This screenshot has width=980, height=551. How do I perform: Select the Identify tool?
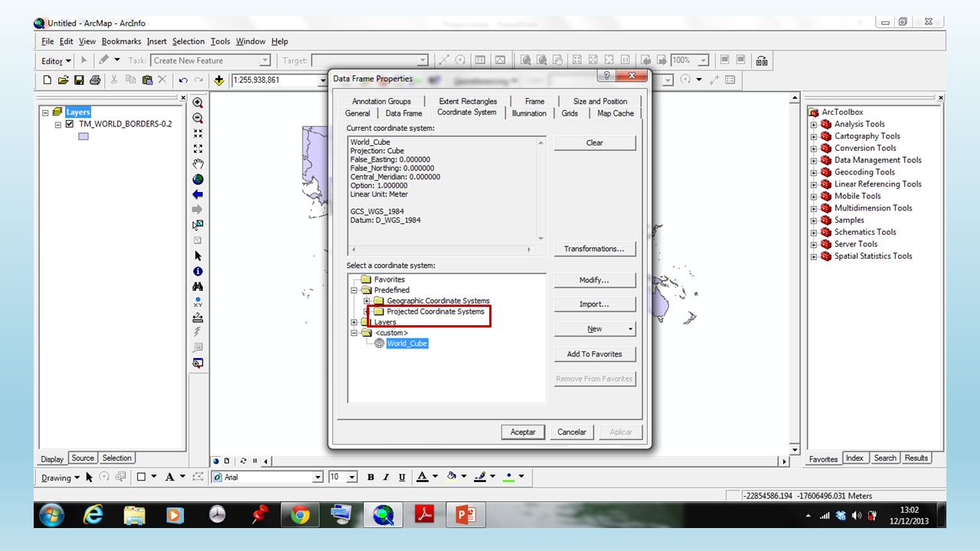198,272
